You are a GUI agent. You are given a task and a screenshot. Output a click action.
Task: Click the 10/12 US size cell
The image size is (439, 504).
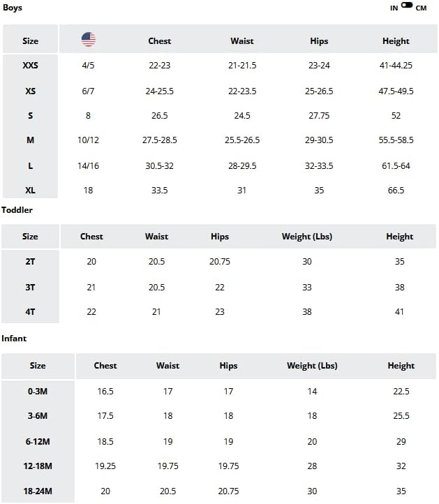click(88, 140)
